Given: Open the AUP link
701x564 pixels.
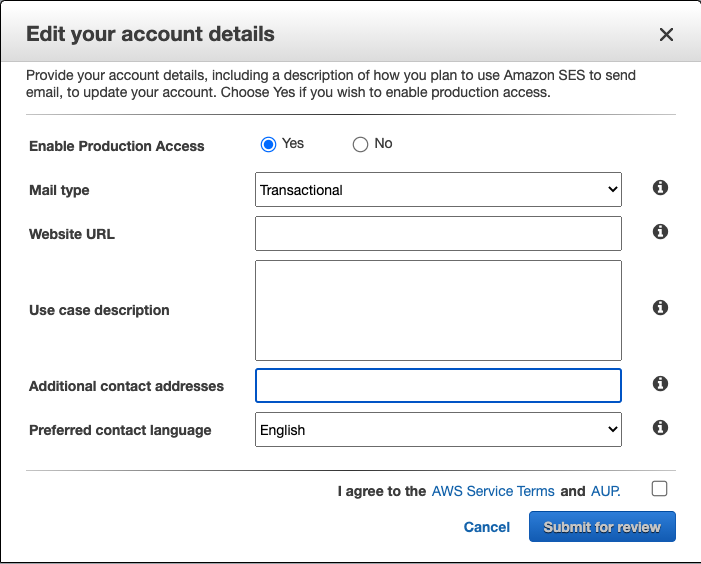Looking at the screenshot, I should pos(605,491).
